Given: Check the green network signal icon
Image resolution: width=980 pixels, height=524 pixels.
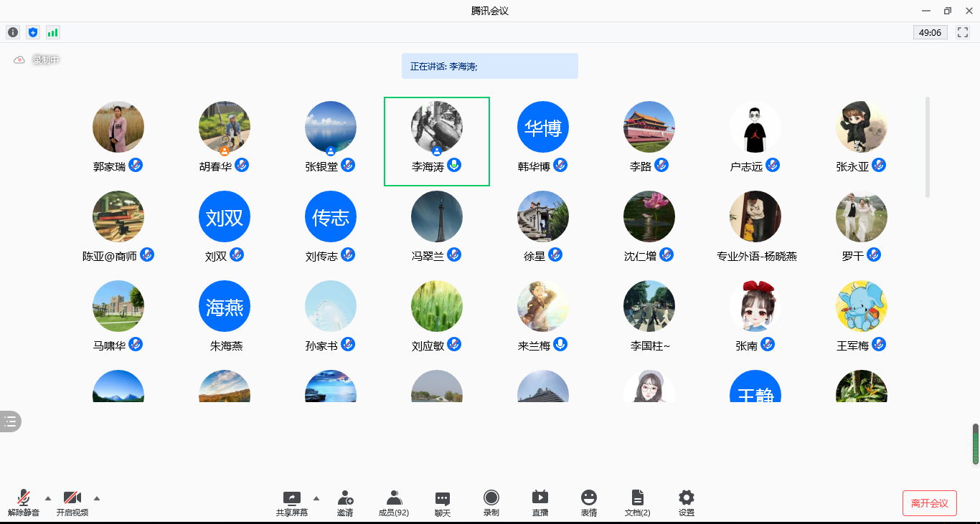Looking at the screenshot, I should (53, 32).
